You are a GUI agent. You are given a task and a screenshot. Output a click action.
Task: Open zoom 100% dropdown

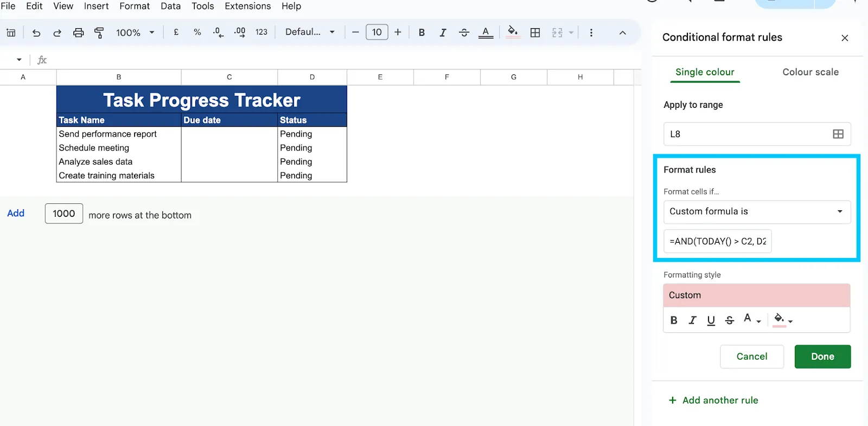(x=135, y=33)
